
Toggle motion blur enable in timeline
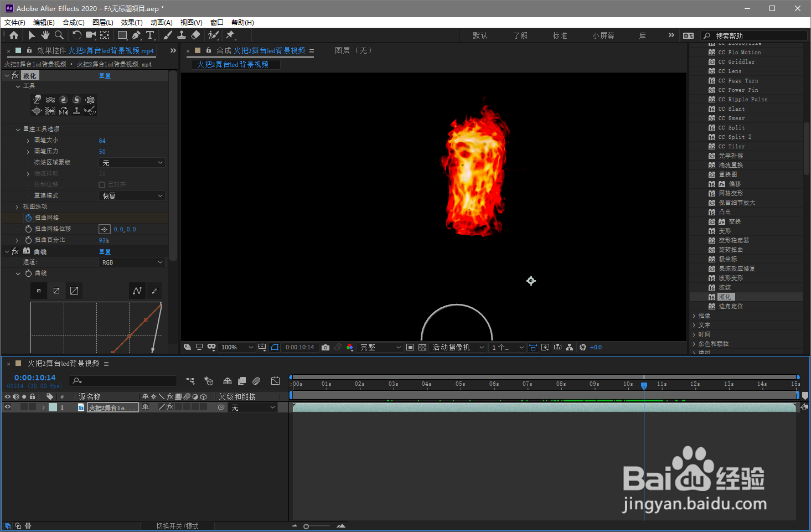pos(256,381)
